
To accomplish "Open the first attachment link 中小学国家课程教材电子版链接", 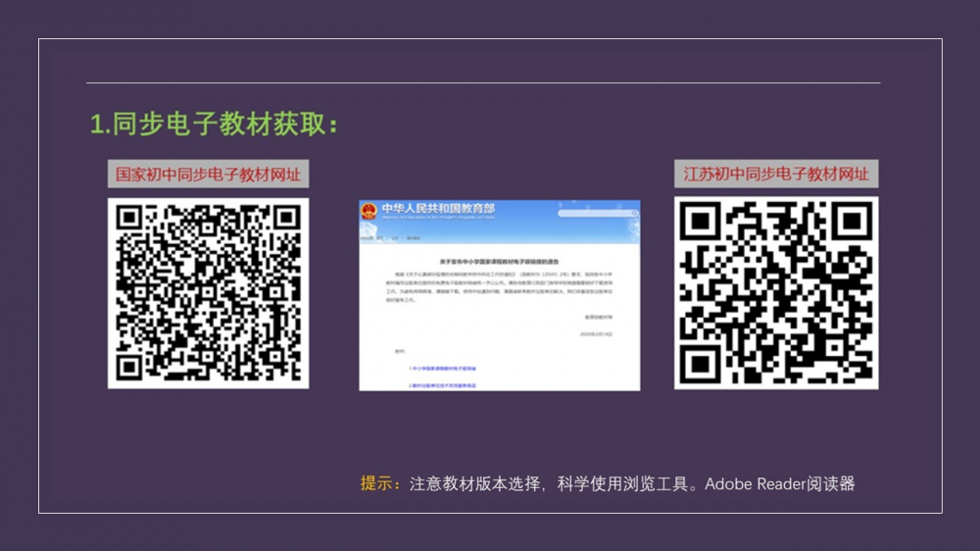I will pos(442,368).
